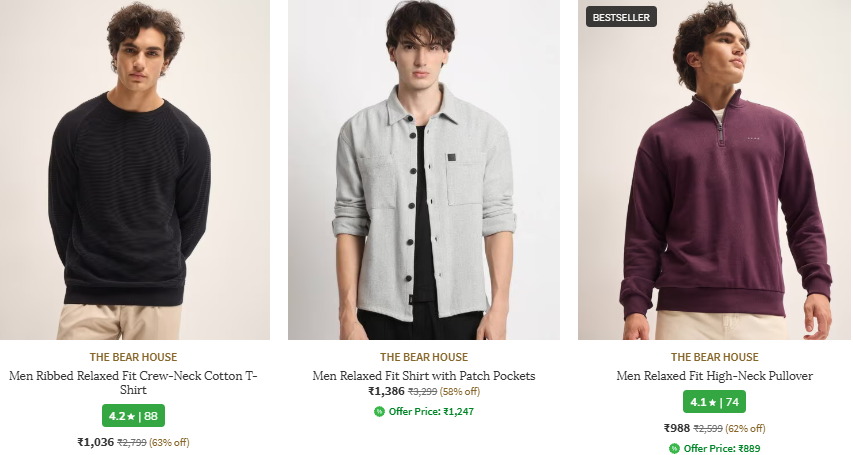Click THE BEAR HOUSE brand above High-Neck Pullover

pos(714,357)
